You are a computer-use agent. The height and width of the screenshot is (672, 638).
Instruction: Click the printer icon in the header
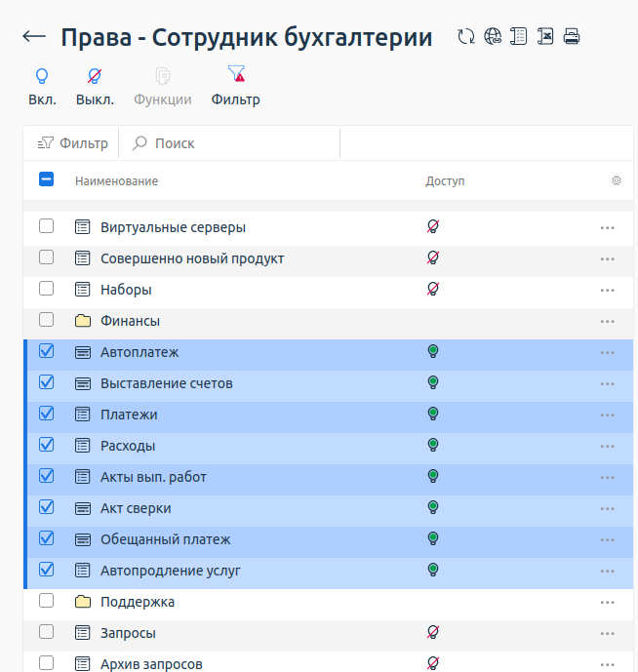coord(572,37)
